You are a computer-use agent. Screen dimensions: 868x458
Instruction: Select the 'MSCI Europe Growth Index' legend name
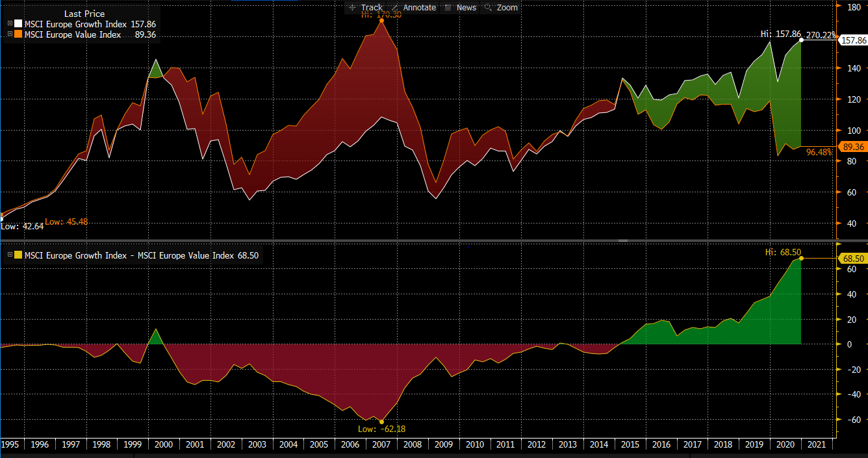coord(76,24)
